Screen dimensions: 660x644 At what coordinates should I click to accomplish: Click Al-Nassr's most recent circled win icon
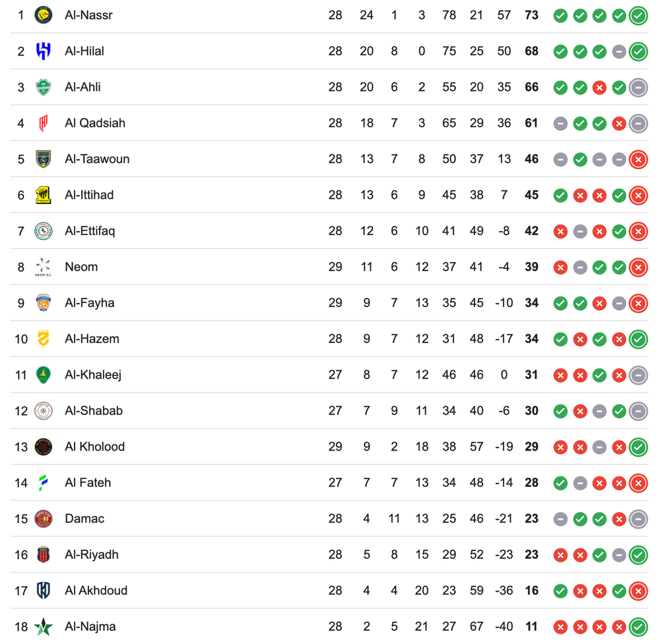638,15
